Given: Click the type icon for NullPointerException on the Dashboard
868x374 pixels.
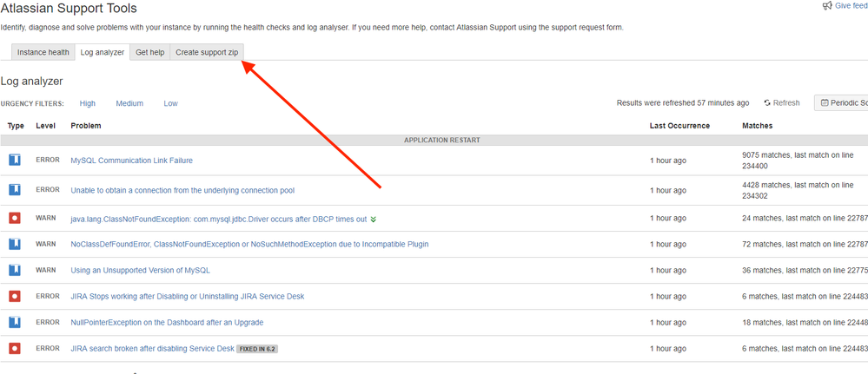Looking at the screenshot, I should [15, 322].
